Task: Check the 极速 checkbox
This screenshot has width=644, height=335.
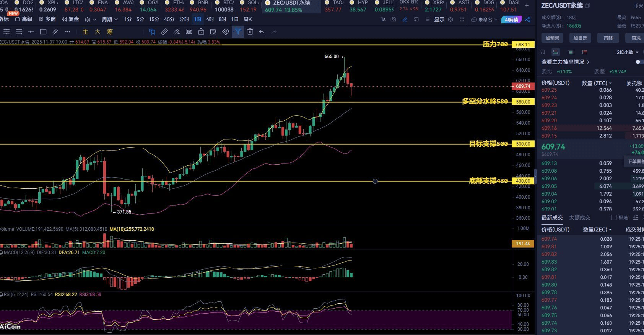Action: (614, 217)
